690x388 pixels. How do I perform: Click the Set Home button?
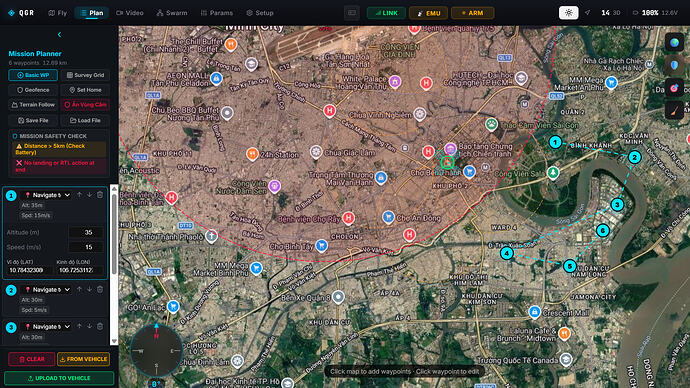[x=85, y=90]
